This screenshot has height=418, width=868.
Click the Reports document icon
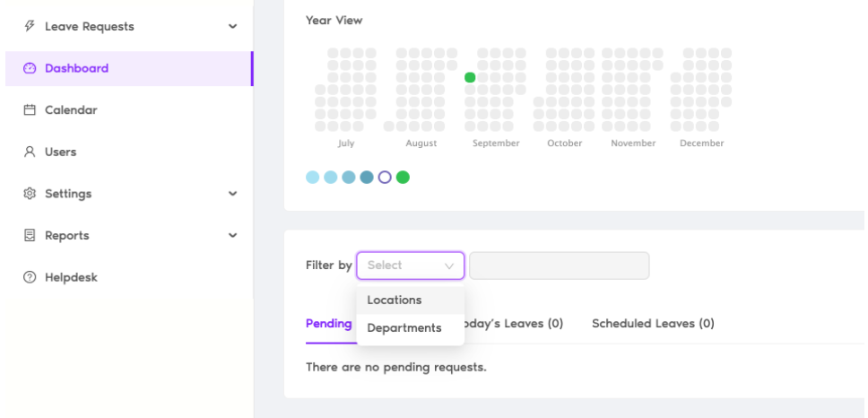pos(30,235)
